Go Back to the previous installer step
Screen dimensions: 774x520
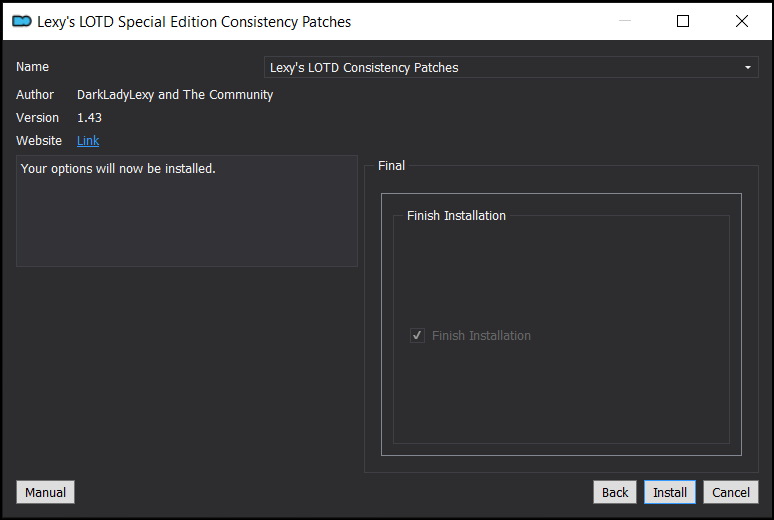pyautogui.click(x=615, y=492)
